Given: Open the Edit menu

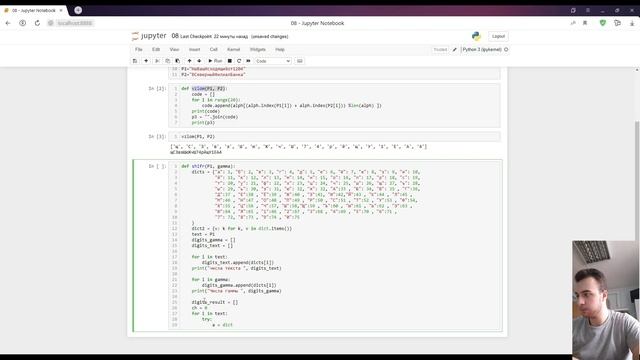Looking at the screenshot, I should [x=156, y=49].
